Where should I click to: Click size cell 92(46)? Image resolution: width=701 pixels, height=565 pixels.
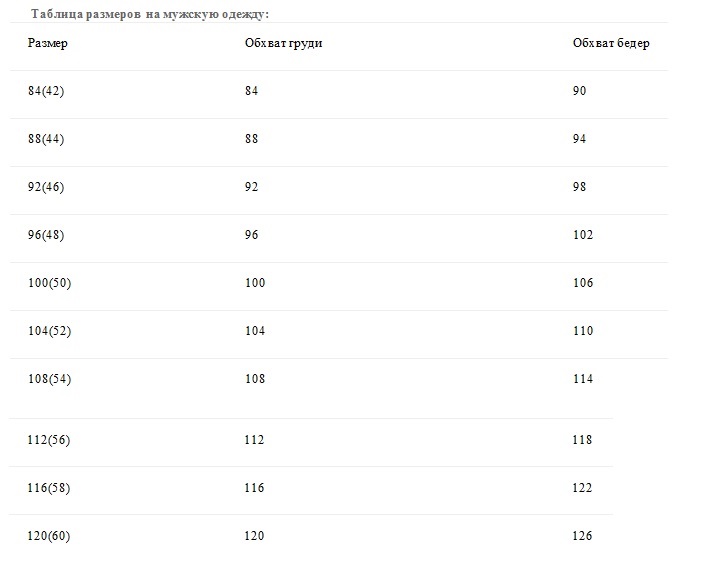click(x=46, y=186)
